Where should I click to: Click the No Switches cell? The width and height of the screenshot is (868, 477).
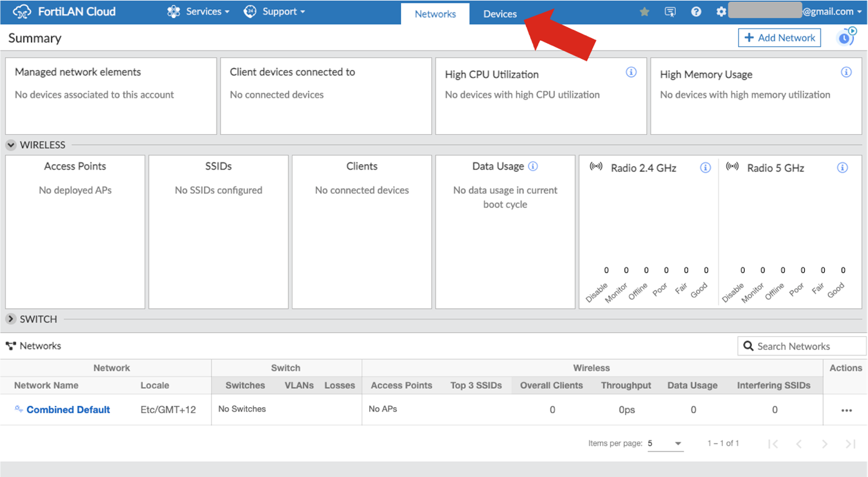(x=242, y=409)
